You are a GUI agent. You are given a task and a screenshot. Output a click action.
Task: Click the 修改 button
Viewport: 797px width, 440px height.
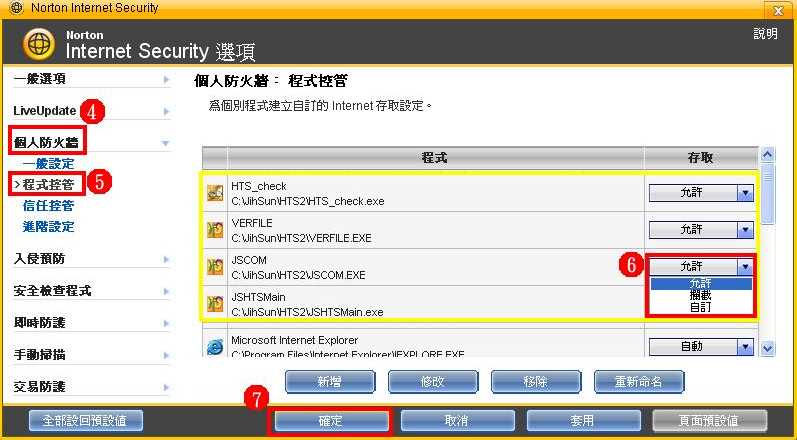point(433,382)
